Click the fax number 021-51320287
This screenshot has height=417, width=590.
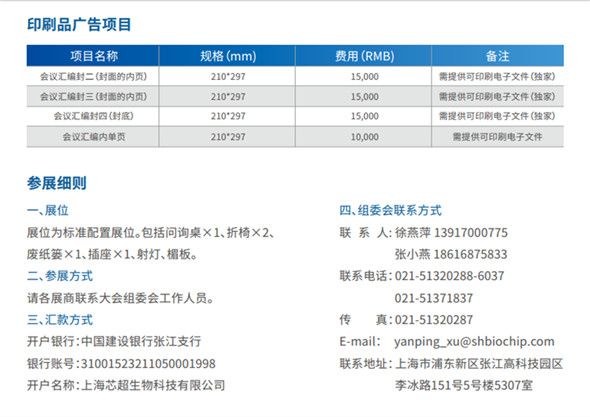[x=433, y=320]
